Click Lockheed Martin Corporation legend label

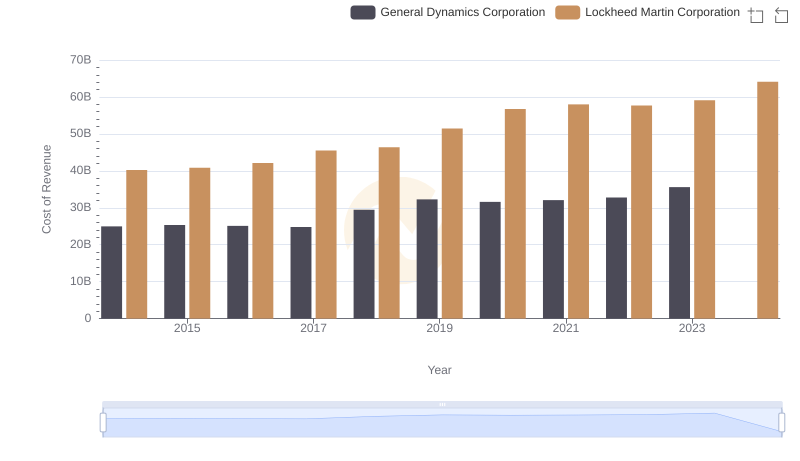(x=662, y=12)
